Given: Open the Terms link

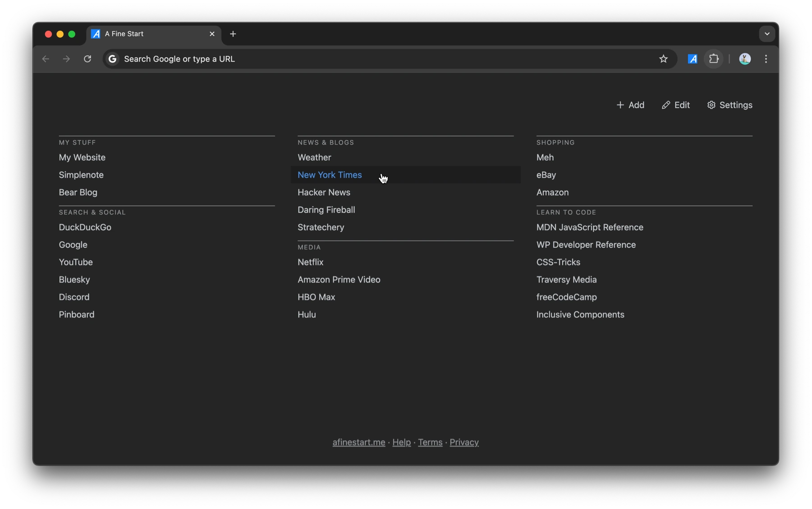Looking at the screenshot, I should coord(430,442).
